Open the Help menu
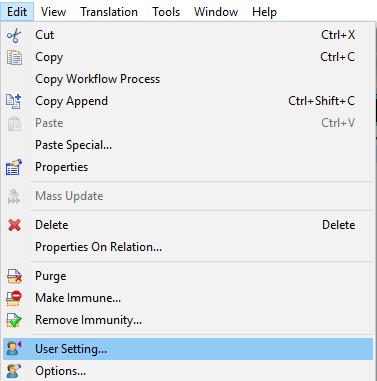Viewport: 377px width, 381px height. (x=264, y=12)
